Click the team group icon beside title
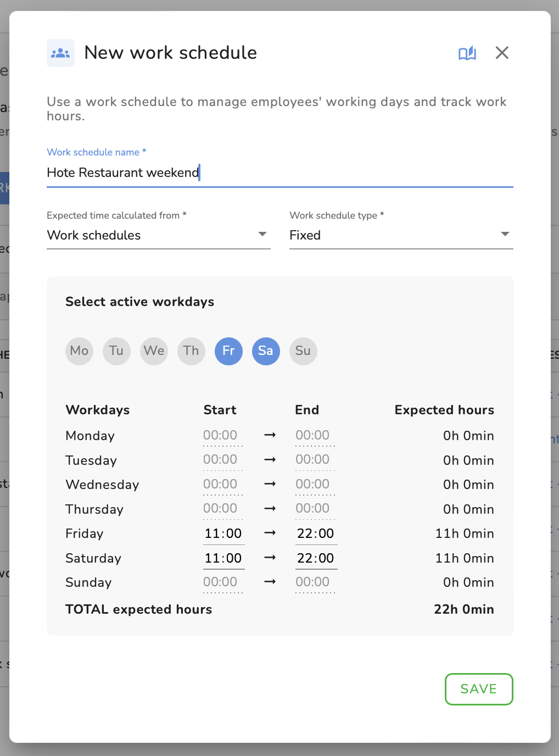This screenshot has width=559, height=756. pos(60,53)
